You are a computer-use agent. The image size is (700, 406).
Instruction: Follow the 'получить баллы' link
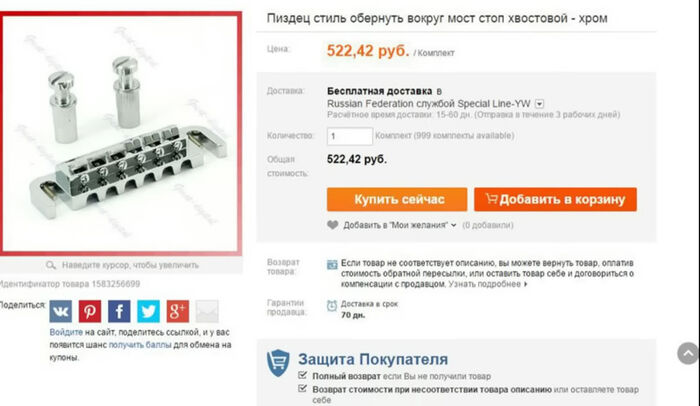pos(140,345)
